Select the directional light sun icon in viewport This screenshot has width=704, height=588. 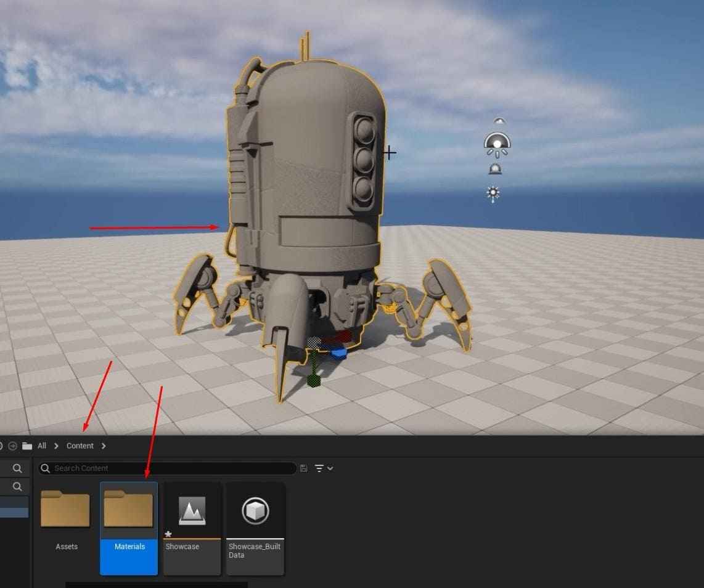pyautogui.click(x=493, y=194)
